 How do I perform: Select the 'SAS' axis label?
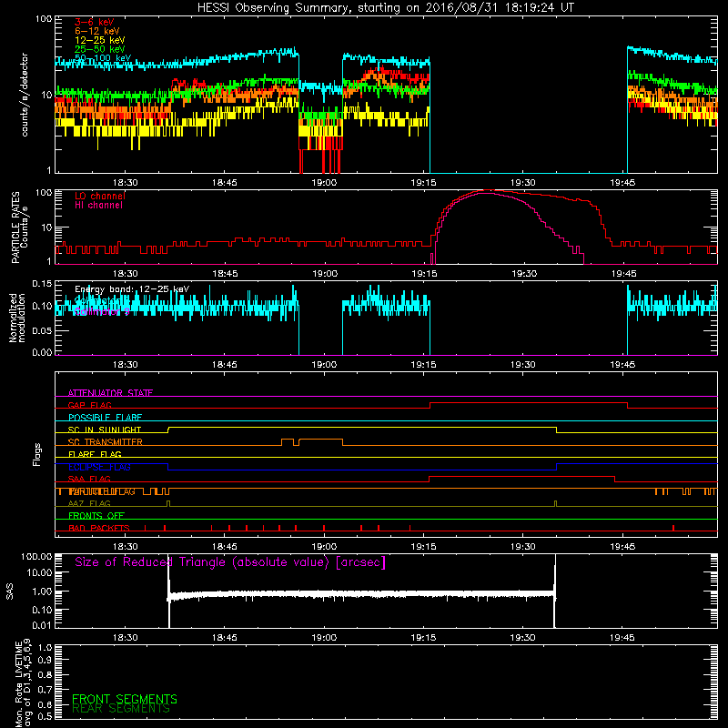click(10, 591)
